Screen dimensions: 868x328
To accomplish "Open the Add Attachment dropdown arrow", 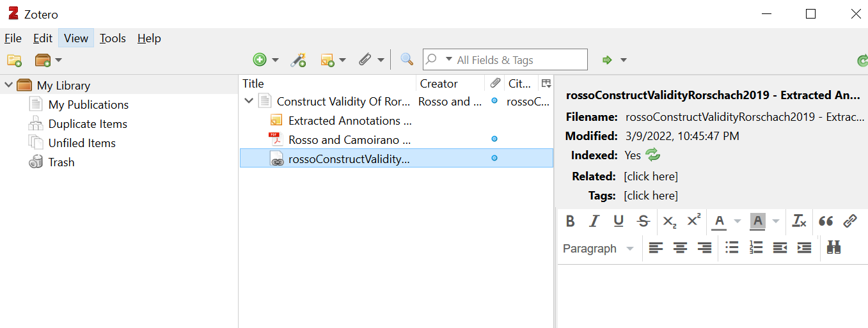I will [381, 60].
